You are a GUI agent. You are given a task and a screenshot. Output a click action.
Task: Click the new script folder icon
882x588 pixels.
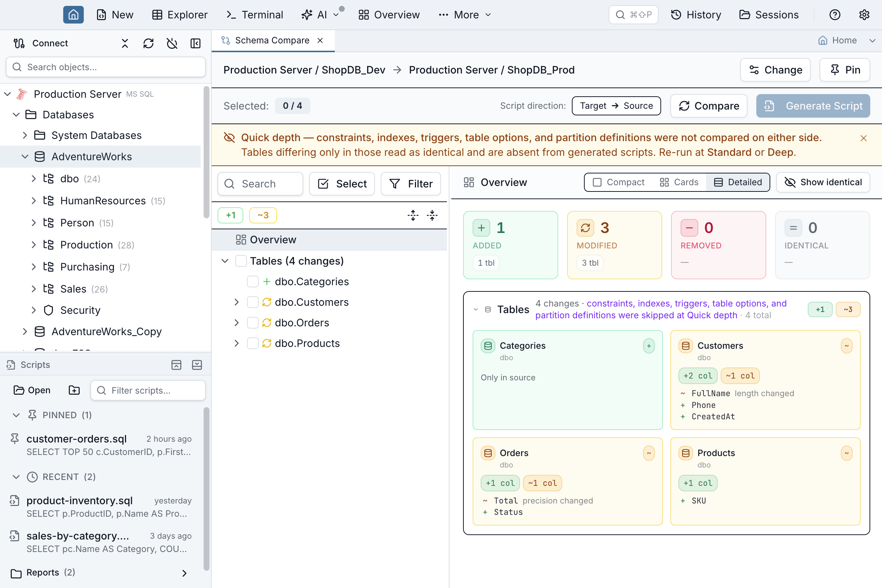[x=74, y=390]
